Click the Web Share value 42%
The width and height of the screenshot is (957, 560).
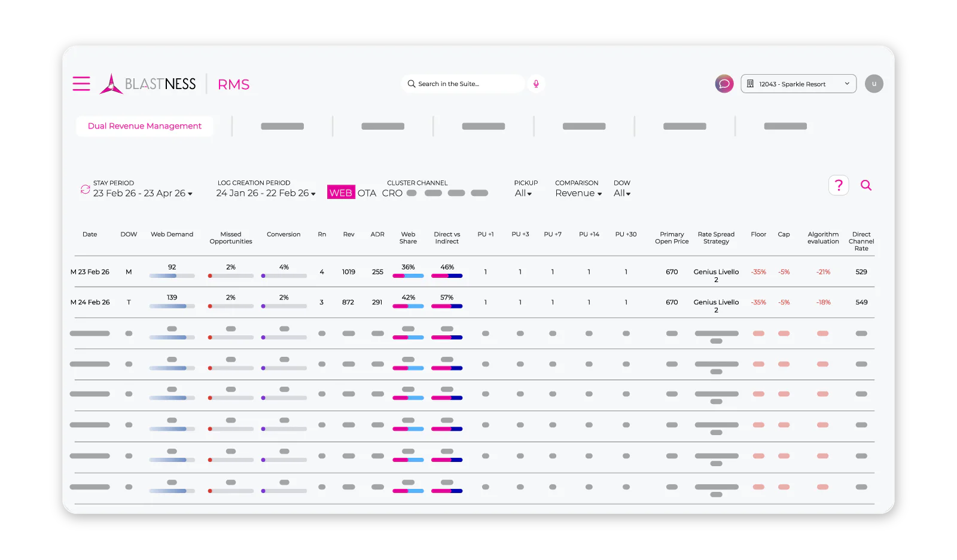click(x=408, y=297)
